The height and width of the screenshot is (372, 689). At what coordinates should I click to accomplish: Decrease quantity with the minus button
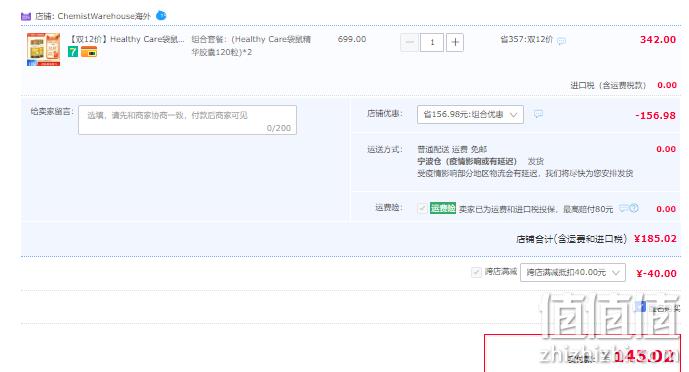pos(409,42)
